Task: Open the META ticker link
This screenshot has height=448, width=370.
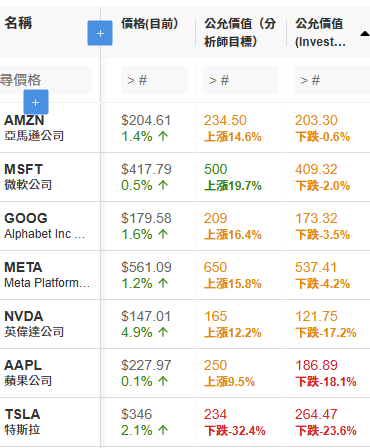Action: tap(23, 267)
